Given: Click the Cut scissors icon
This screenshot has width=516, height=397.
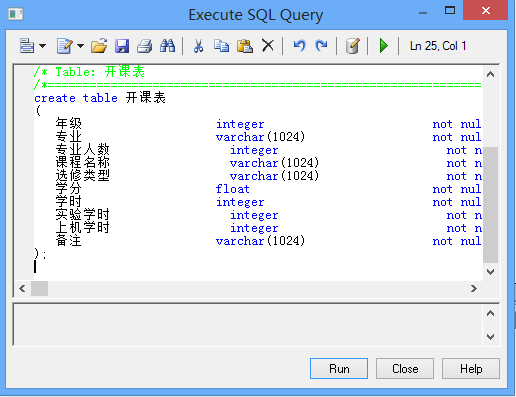Looking at the screenshot, I should point(198,46).
